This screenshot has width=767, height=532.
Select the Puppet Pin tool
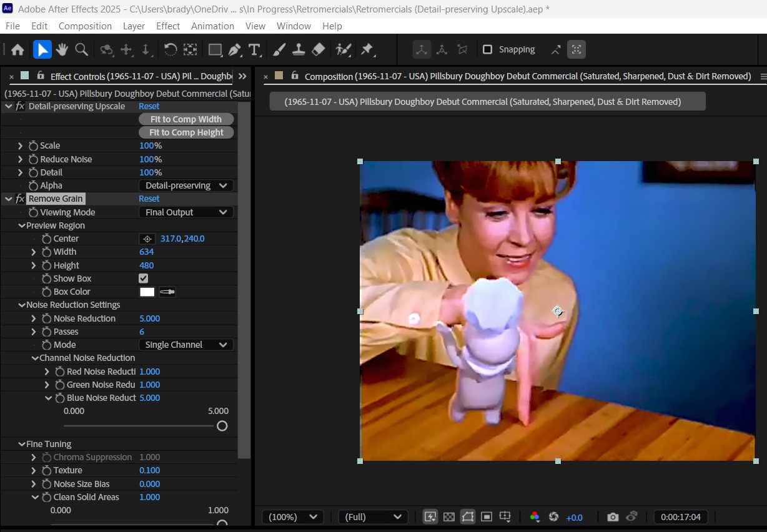coord(367,49)
